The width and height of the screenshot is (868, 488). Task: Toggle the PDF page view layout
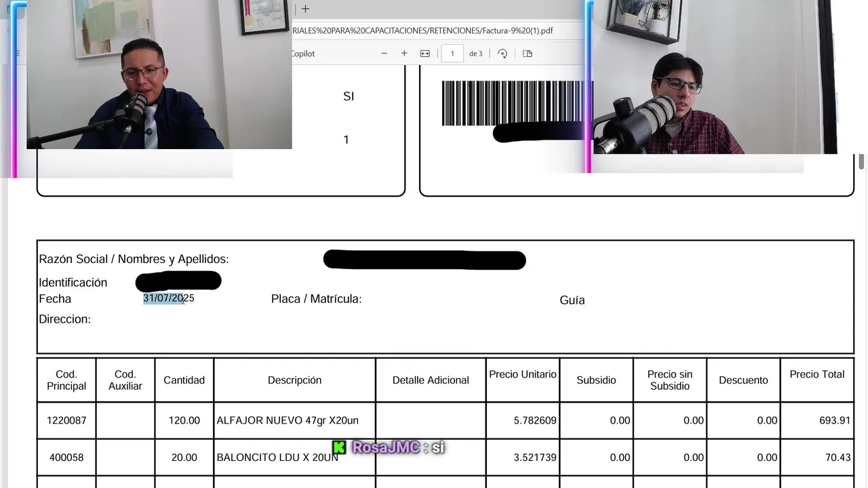[528, 54]
